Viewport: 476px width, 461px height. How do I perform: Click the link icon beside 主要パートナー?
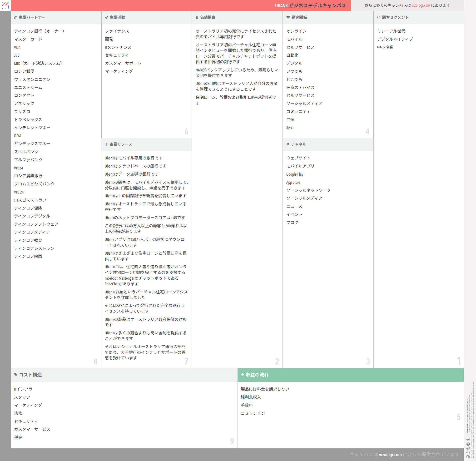click(x=15, y=17)
